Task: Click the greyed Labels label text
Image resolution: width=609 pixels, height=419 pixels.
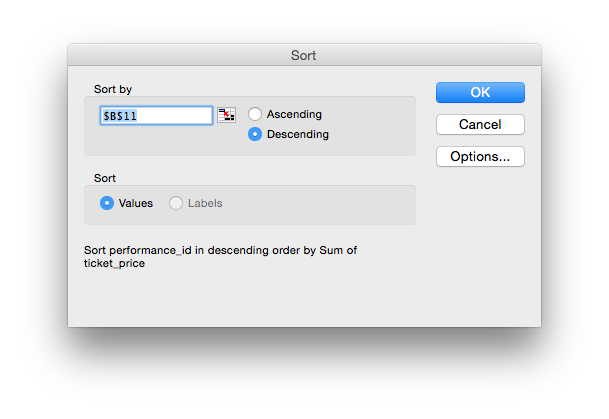Action: point(205,203)
